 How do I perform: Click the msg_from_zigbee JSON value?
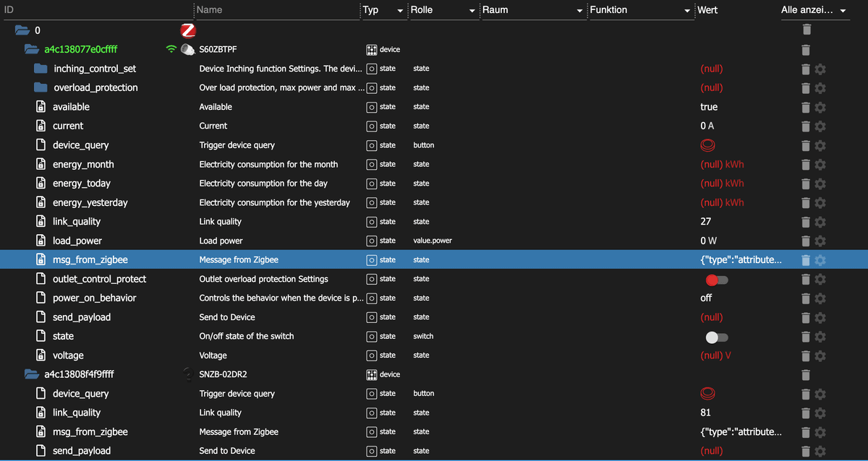tap(741, 260)
